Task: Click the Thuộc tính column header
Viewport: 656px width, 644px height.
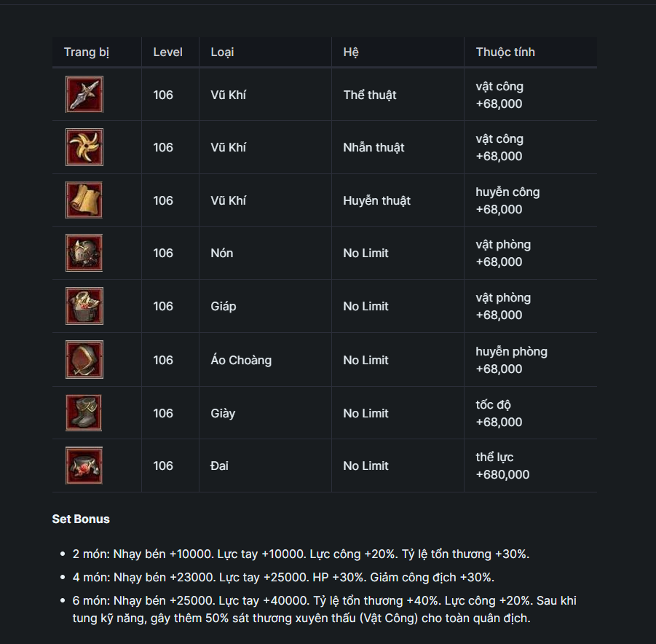Action: (505, 52)
